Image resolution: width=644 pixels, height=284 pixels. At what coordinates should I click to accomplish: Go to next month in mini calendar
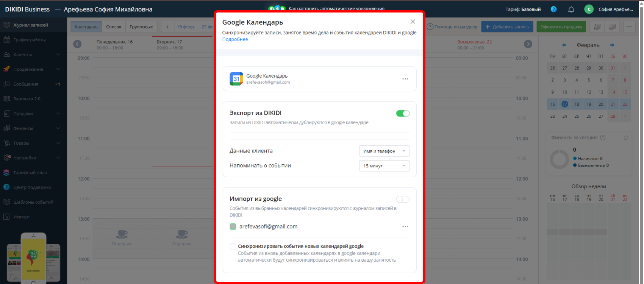pyautogui.click(x=612, y=45)
